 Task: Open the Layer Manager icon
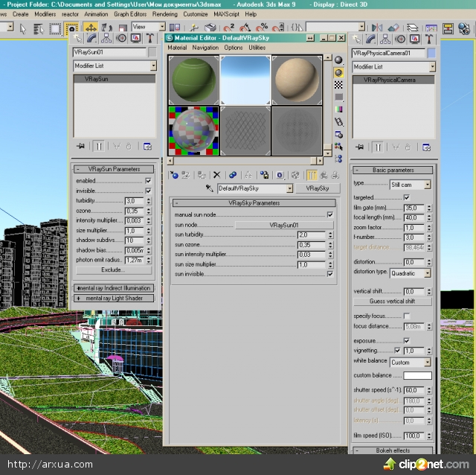[412, 28]
